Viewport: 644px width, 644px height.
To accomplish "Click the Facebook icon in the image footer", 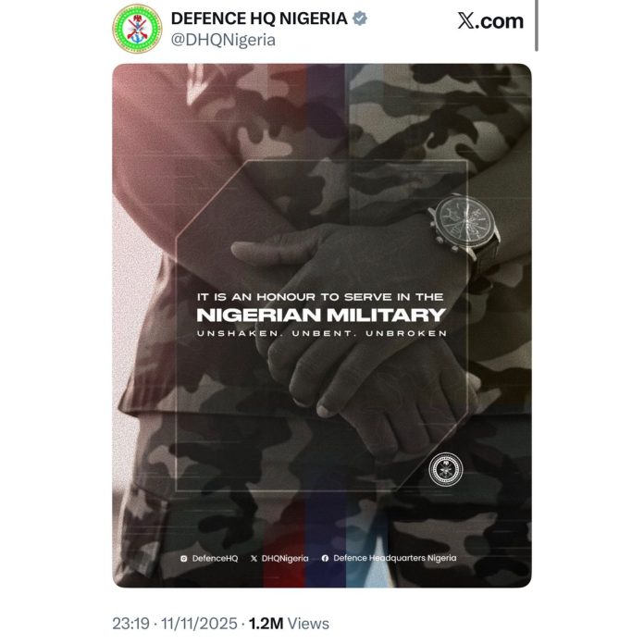I will pyautogui.click(x=325, y=558).
